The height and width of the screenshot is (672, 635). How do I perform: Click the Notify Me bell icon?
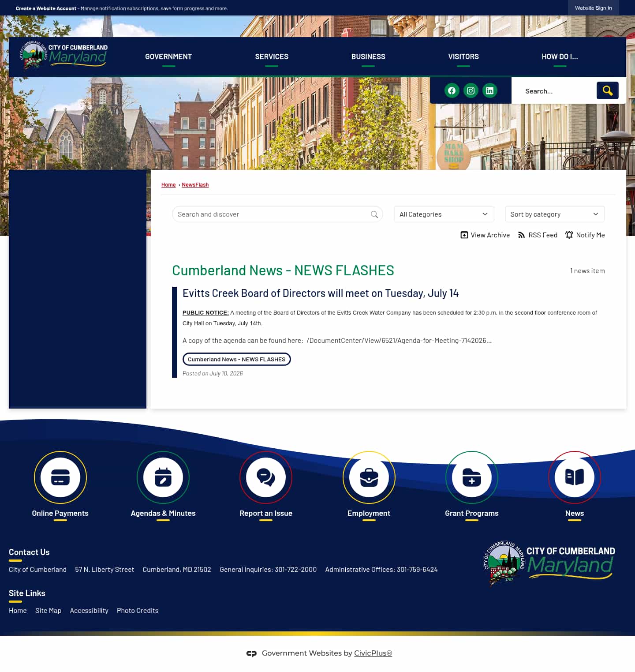point(569,235)
